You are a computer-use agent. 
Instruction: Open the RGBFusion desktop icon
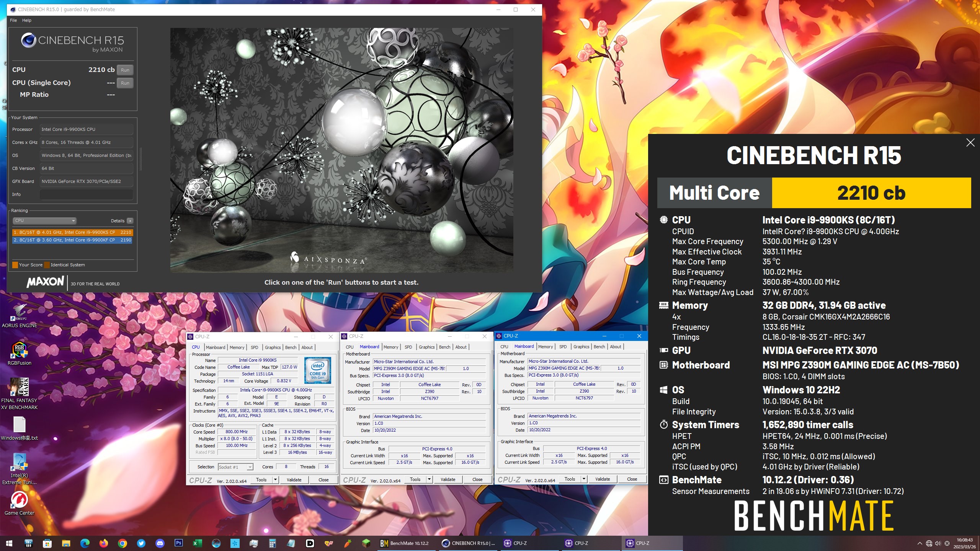pos(19,354)
